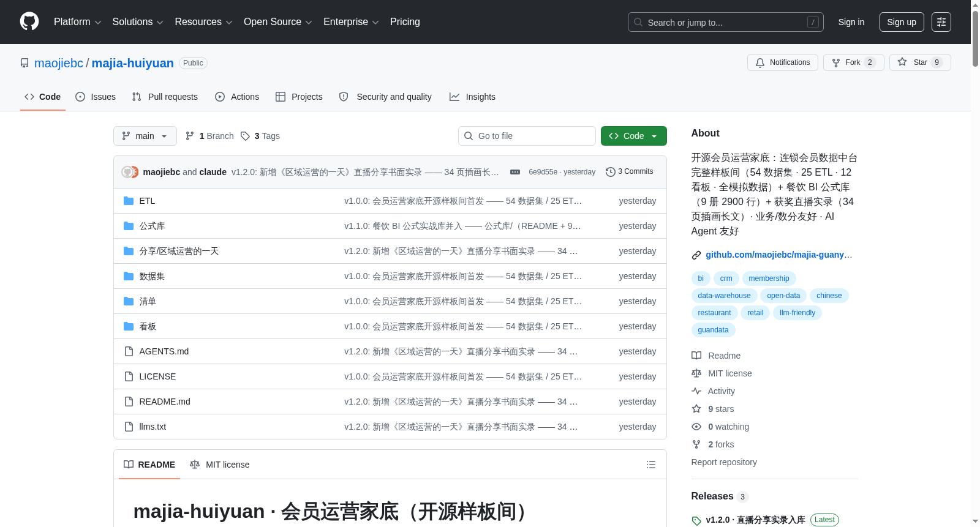Click the fork icon in the Fork button
Image resolution: width=980 pixels, height=527 pixels.
pyautogui.click(x=836, y=62)
